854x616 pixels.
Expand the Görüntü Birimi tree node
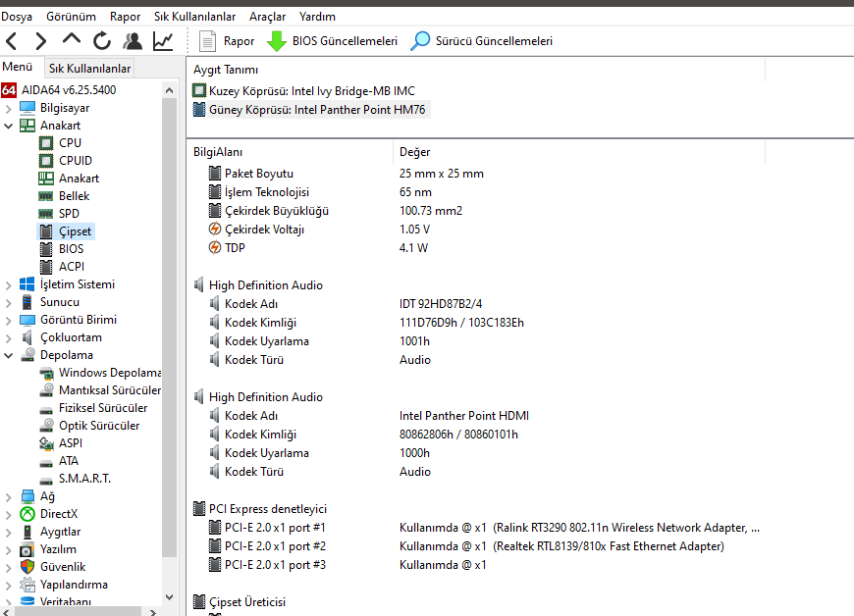click(8, 320)
